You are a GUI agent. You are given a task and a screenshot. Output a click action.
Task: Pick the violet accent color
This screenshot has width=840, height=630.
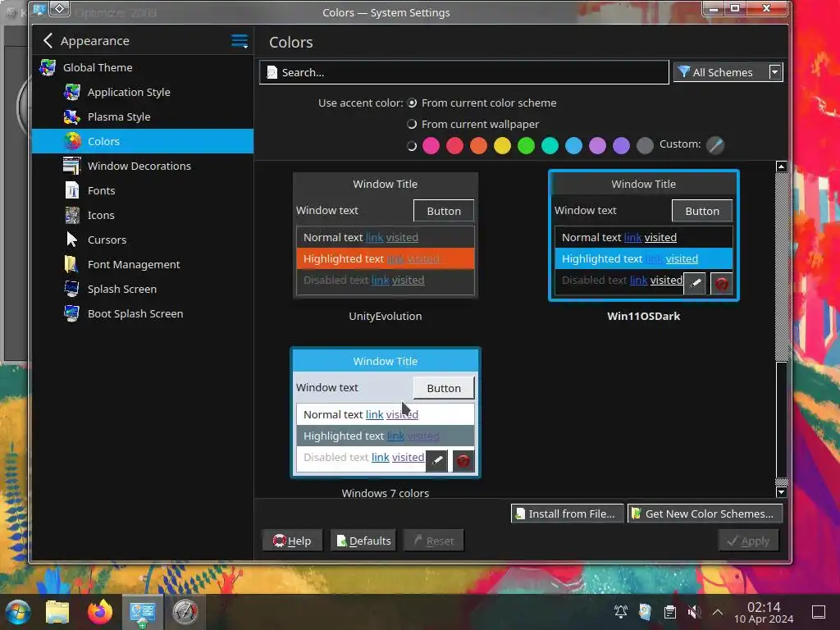tap(622, 145)
